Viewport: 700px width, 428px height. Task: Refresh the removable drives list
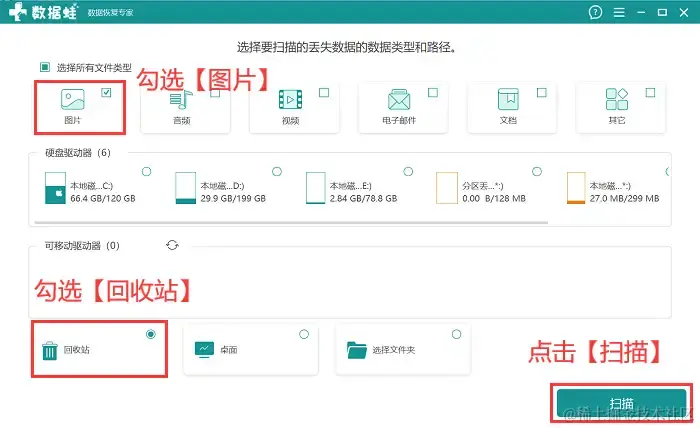tap(172, 245)
